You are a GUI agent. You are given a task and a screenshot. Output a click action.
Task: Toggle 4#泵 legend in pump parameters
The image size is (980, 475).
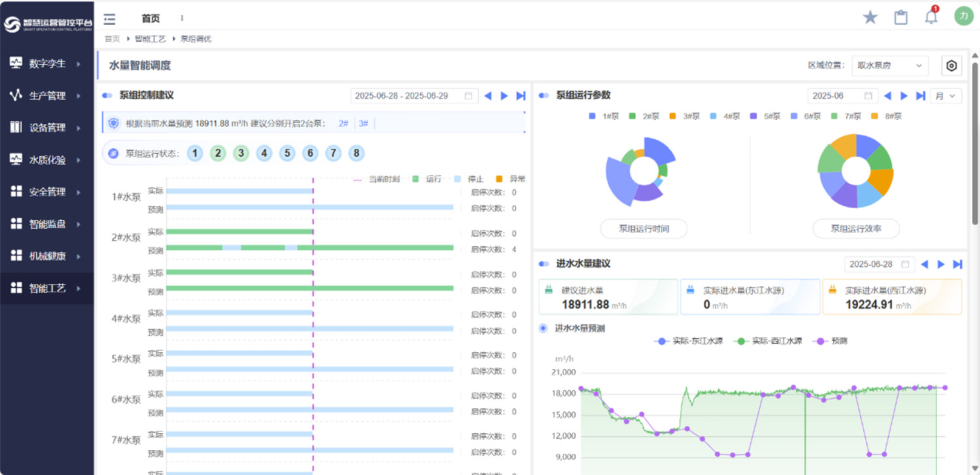point(725,116)
